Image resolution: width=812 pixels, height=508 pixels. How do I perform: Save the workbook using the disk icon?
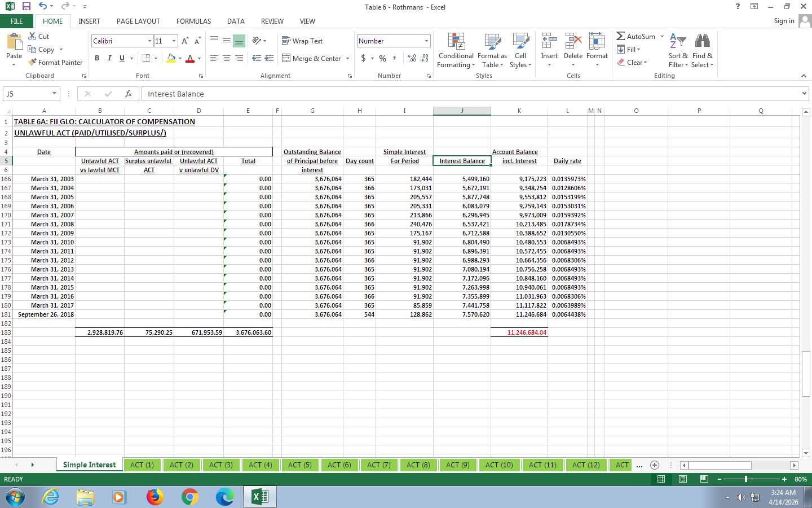click(x=26, y=7)
